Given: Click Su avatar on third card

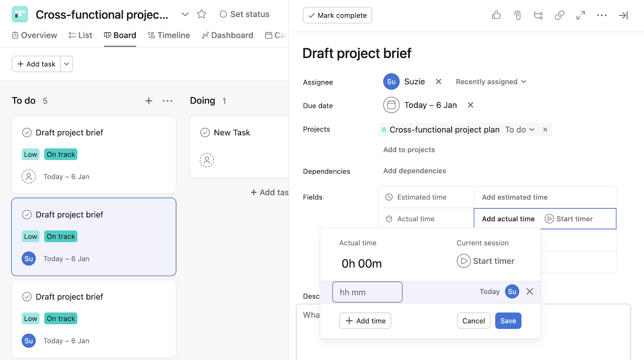Looking at the screenshot, I should (x=29, y=341).
